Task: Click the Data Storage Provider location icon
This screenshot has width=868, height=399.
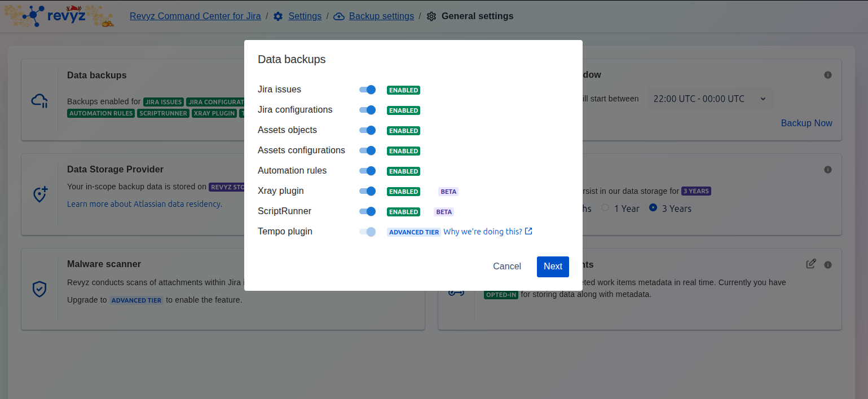Action: [39, 194]
